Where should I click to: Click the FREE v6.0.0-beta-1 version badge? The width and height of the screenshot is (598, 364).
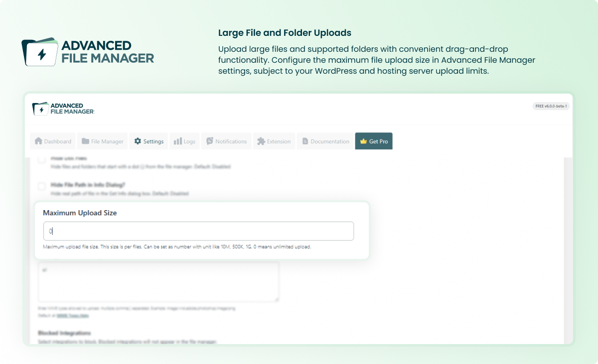pyautogui.click(x=551, y=106)
